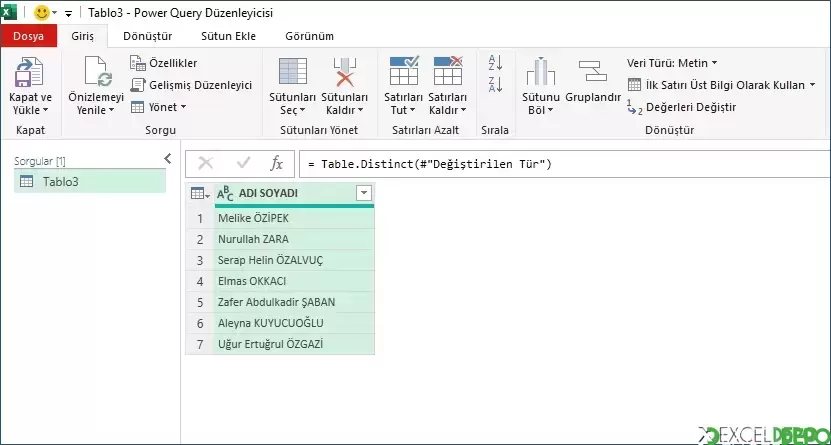
Task: Open Gelişmiş Düzenleyici advanced editor
Action: click(x=191, y=85)
